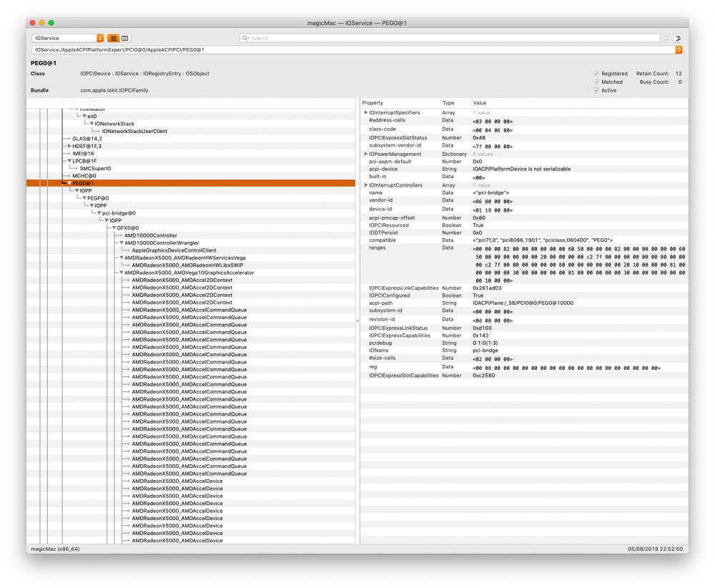Select the SMCSuperIO entry
Image resolution: width=715 pixels, height=588 pixels.
[95, 168]
